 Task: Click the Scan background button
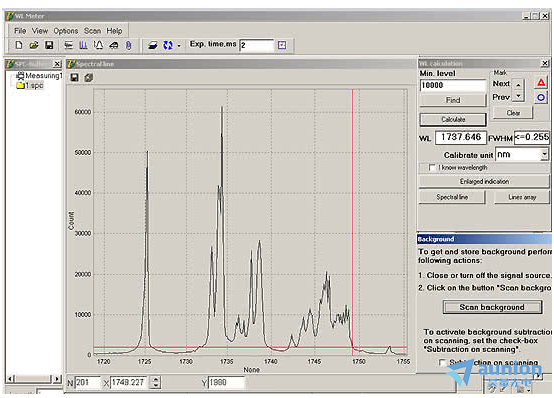pos(492,307)
